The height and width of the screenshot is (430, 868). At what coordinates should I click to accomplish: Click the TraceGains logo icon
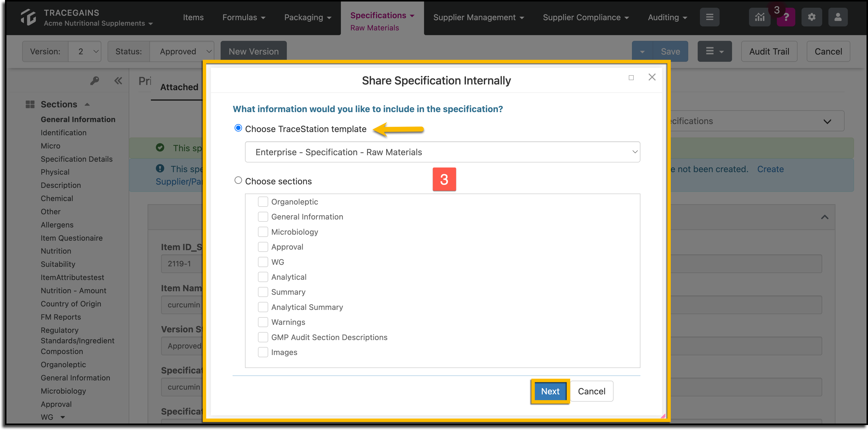pyautogui.click(x=28, y=17)
